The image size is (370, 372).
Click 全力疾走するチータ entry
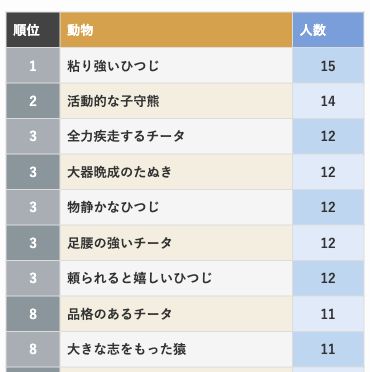(x=126, y=136)
